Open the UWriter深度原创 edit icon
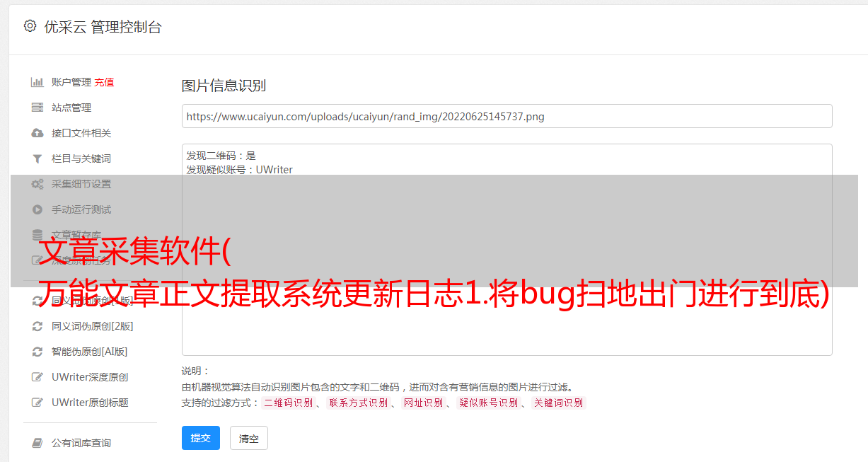 coord(37,377)
